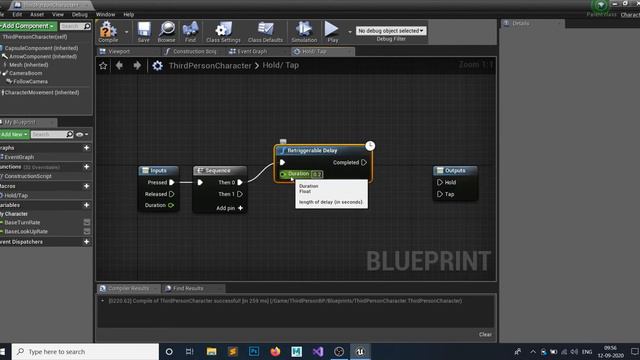This screenshot has width=640, height=360.
Task: Clear the compiler results log
Action: point(485,334)
